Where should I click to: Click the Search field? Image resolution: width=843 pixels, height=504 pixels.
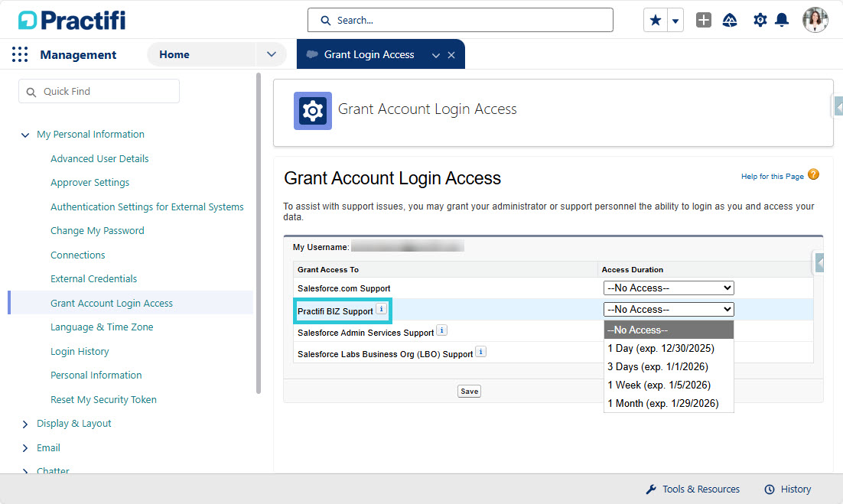pos(461,20)
